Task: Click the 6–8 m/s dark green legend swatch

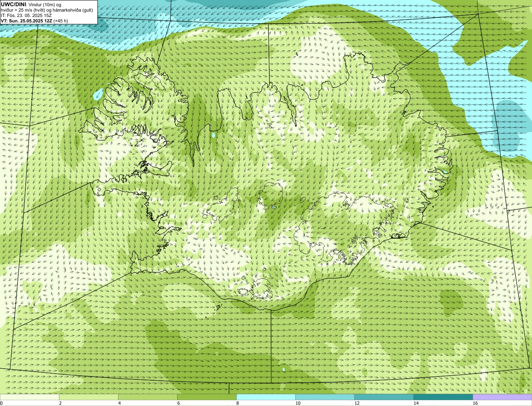Action: point(207,397)
